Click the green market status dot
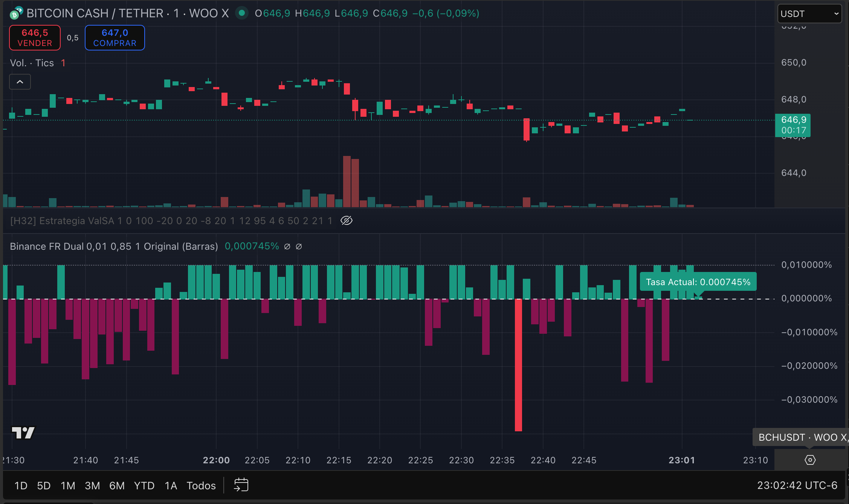The width and height of the screenshot is (849, 504). click(x=242, y=13)
